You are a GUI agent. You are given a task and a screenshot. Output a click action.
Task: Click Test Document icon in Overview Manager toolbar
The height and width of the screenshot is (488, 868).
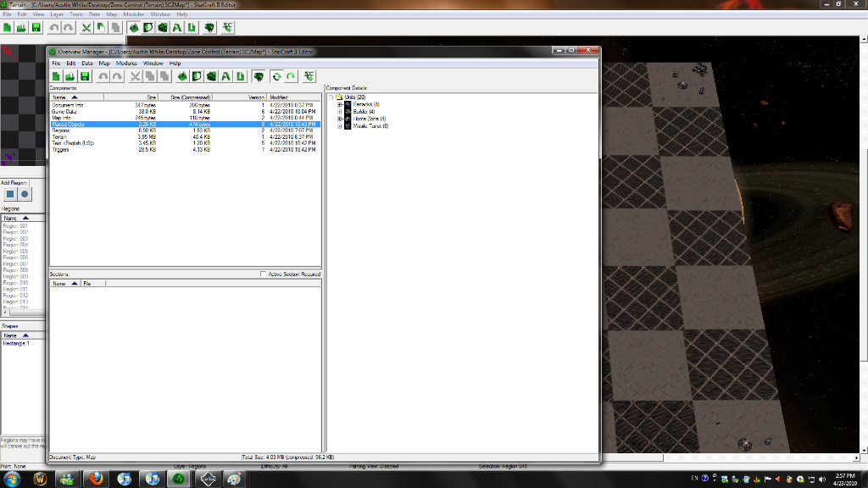[x=309, y=76]
